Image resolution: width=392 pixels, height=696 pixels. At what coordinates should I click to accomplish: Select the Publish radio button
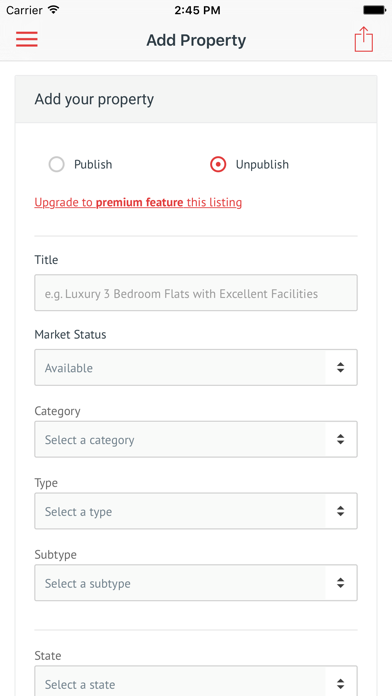tap(56, 164)
